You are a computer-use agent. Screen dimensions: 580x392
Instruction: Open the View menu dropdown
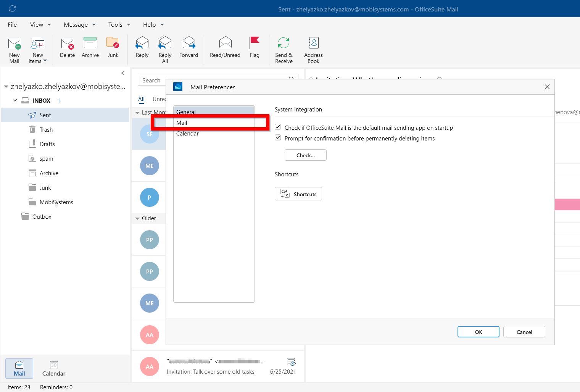tap(40, 24)
